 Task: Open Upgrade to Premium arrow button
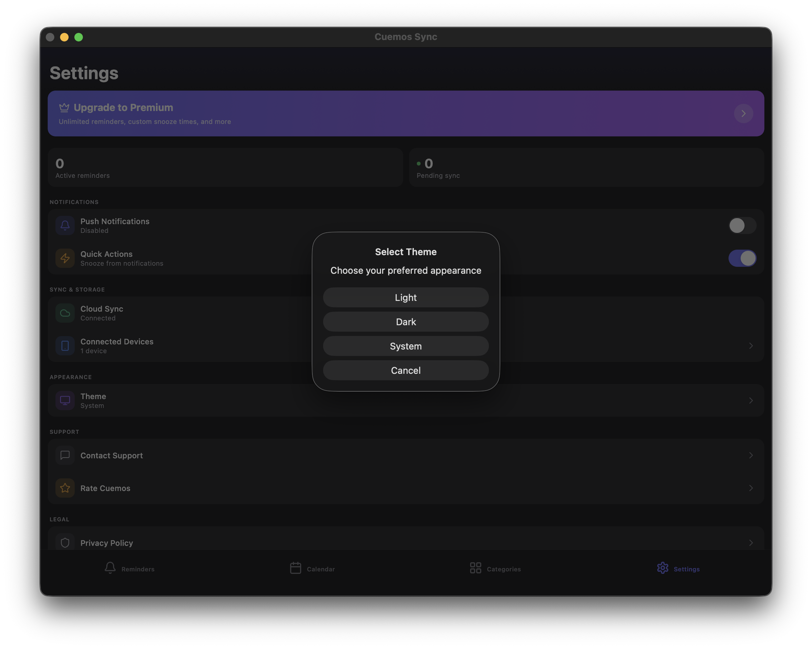click(743, 113)
